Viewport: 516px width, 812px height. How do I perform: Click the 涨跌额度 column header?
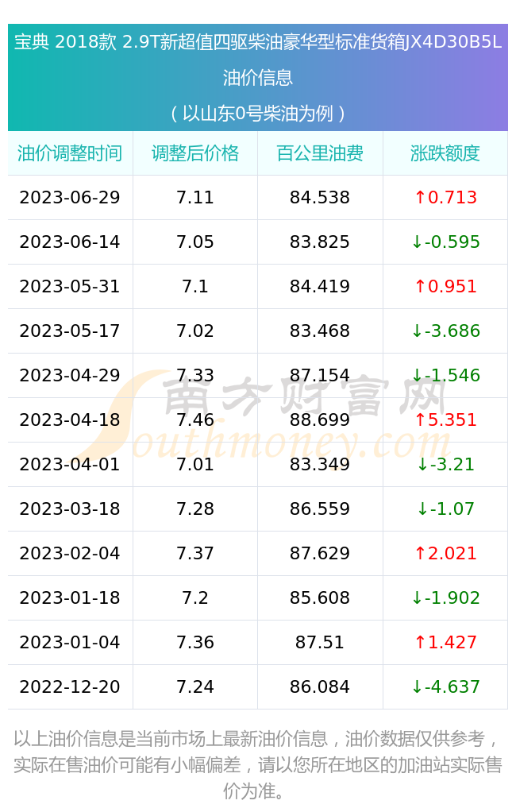coord(445,153)
